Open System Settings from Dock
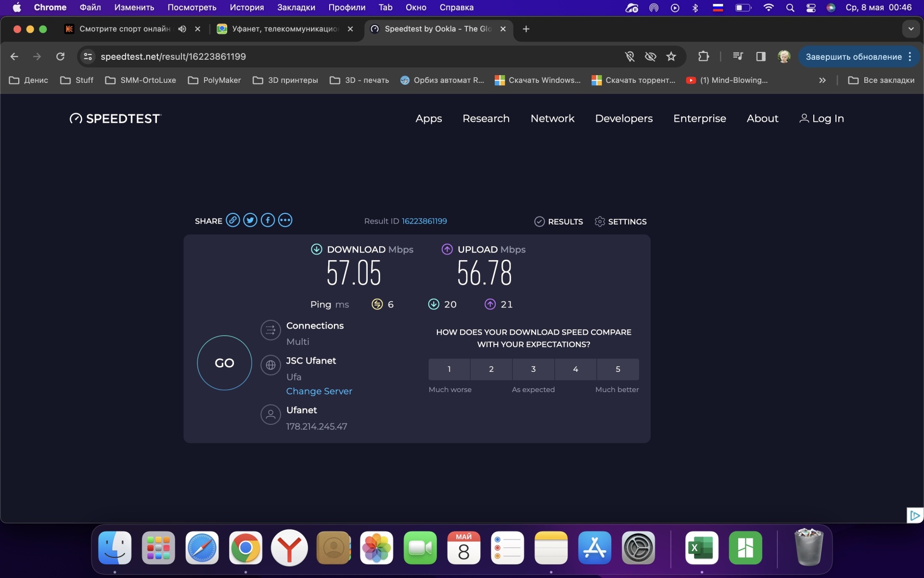Screen dimensions: 924x578 click(638, 548)
